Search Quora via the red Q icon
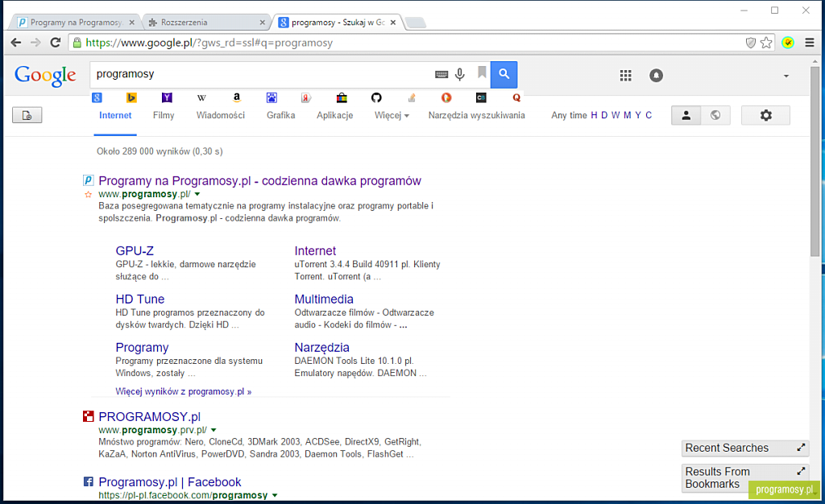825x504 pixels. pos(516,97)
